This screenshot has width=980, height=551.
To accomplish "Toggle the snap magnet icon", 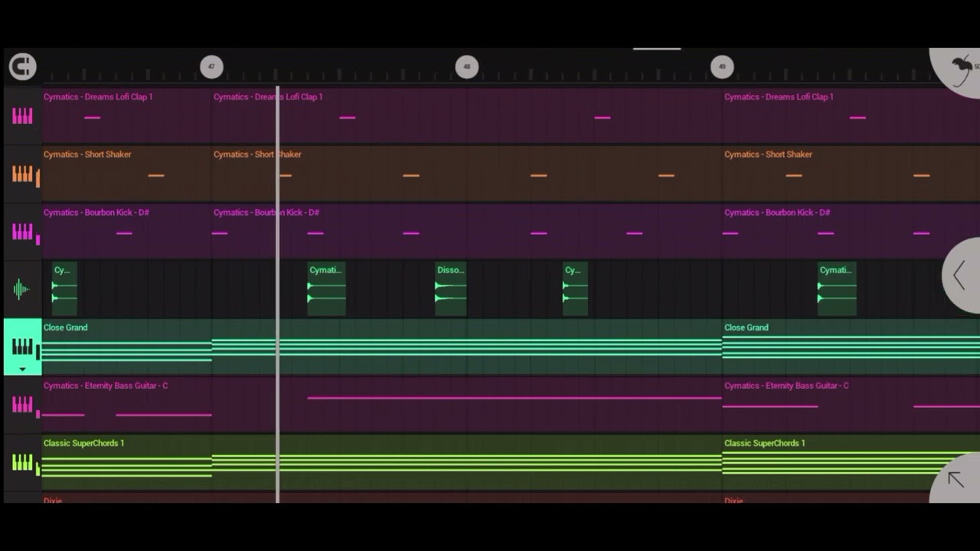I will click(x=22, y=67).
